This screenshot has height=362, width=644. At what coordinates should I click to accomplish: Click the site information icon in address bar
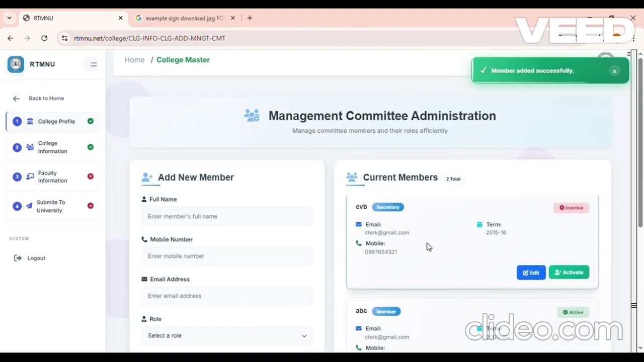(x=64, y=38)
